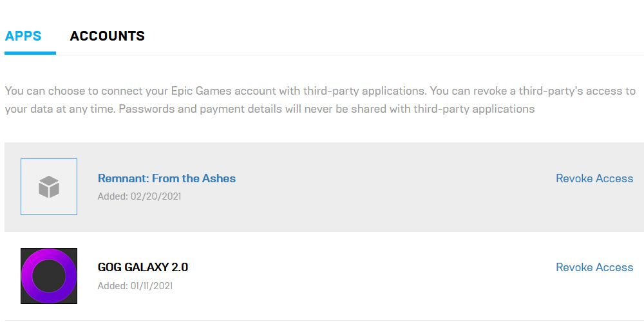Viewport: 644px width, 322px height.
Task: Open the APPS tab
Action: click(x=23, y=35)
